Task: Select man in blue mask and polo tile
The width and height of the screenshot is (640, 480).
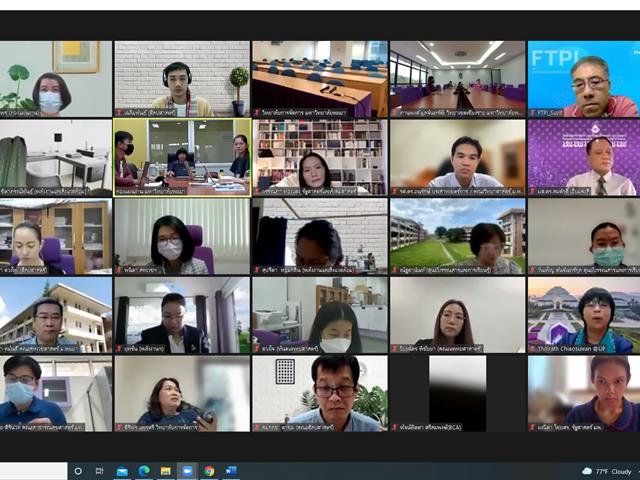Action: pyautogui.click(x=56, y=394)
